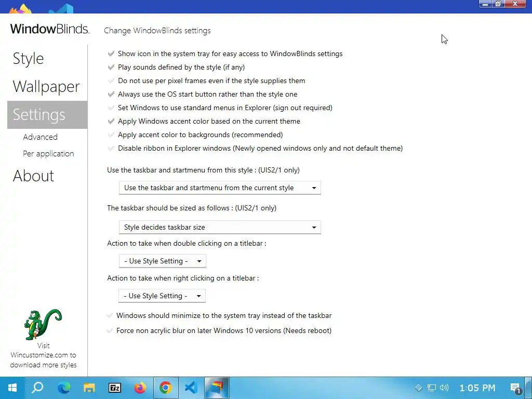This screenshot has width=532, height=399.
Task: Restore down the WindowBlinds window
Action: pos(498,4)
